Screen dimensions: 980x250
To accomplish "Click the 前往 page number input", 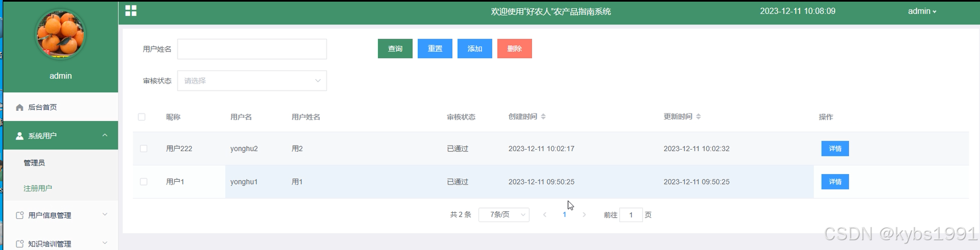I will click(x=631, y=215).
